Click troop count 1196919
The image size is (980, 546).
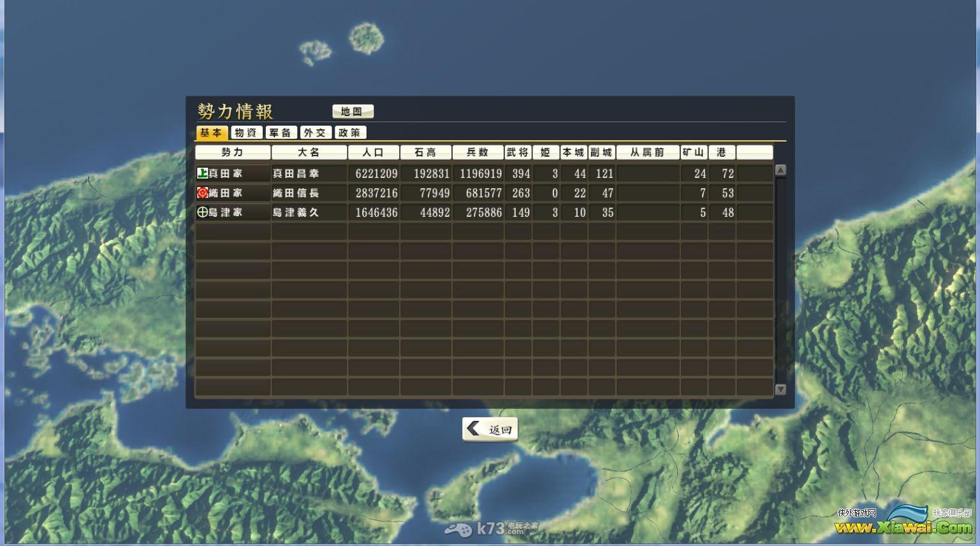pyautogui.click(x=481, y=173)
